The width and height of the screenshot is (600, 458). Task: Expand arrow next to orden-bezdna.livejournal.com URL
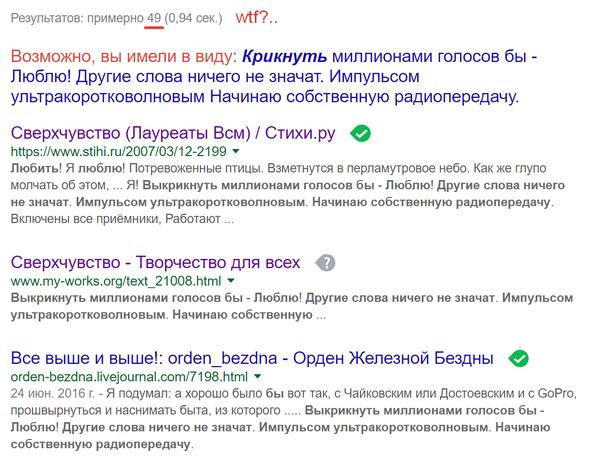(x=258, y=377)
